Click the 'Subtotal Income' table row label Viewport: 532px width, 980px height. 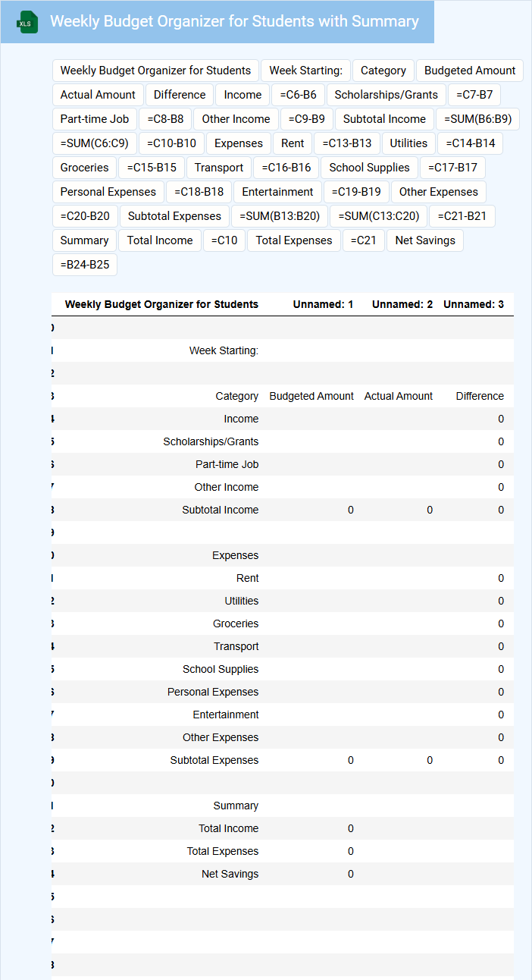pyautogui.click(x=220, y=510)
